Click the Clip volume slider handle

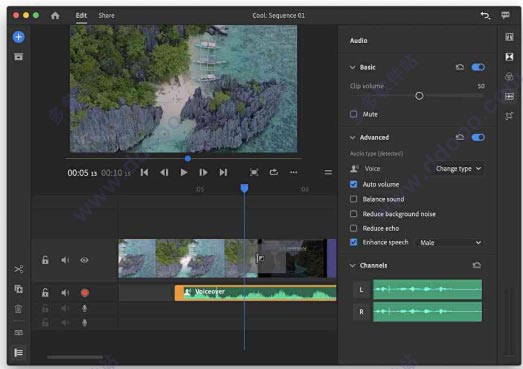[x=419, y=96]
